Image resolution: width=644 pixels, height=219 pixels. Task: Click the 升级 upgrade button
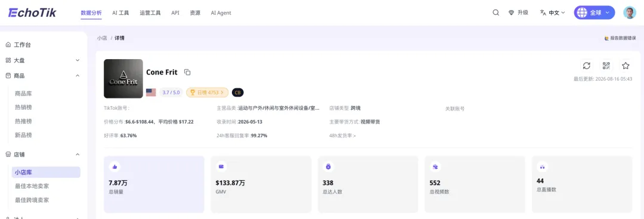[518, 13]
